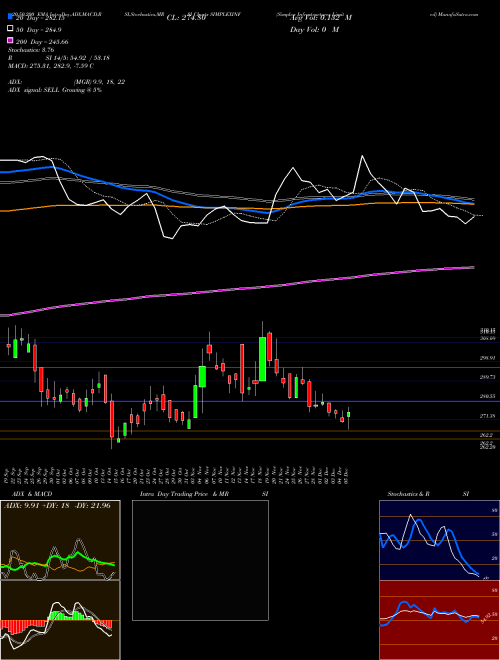The height and width of the screenshot is (660, 500).
Task: Click the blue Stochastics chart panel
Action: coord(439,540)
